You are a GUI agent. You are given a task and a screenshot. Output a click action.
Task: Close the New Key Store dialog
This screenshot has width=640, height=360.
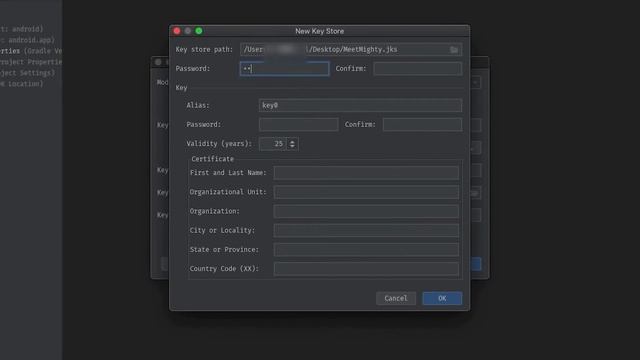[x=177, y=31]
